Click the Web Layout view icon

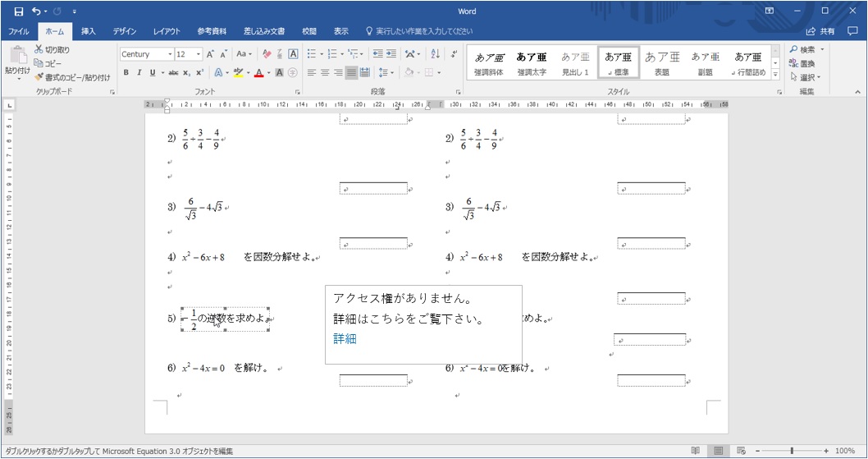point(740,451)
